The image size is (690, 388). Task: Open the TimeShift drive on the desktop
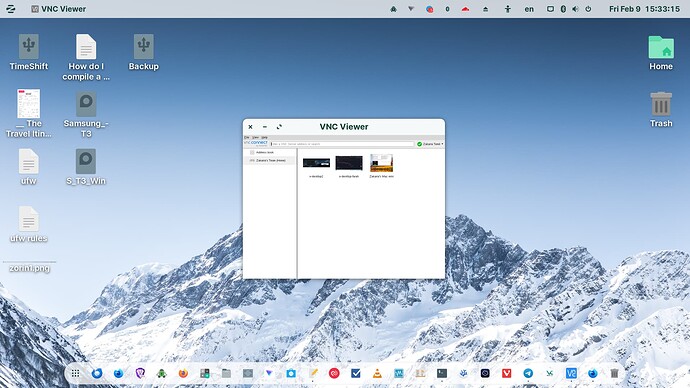point(29,52)
